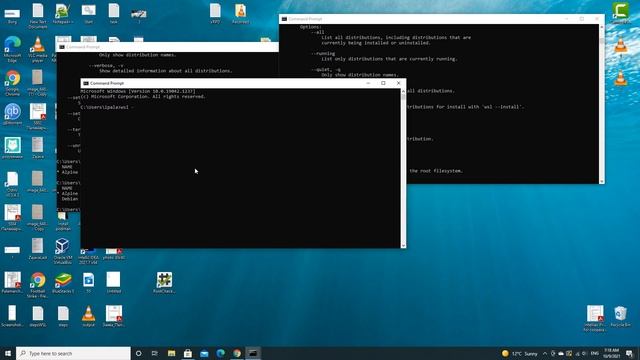Open the Recycle Bin
The image size is (640, 360).
(x=620, y=316)
